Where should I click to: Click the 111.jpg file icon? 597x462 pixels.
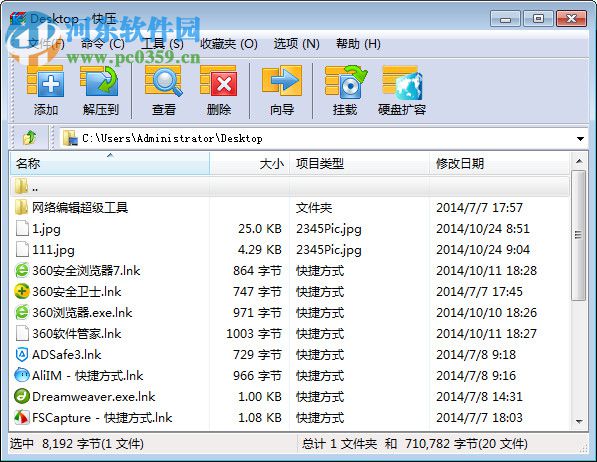pos(22,249)
